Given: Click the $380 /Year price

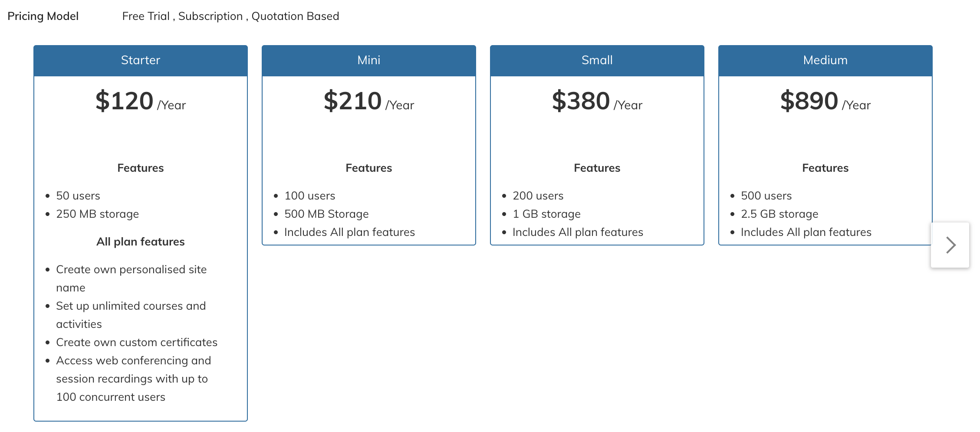Looking at the screenshot, I should point(597,101).
